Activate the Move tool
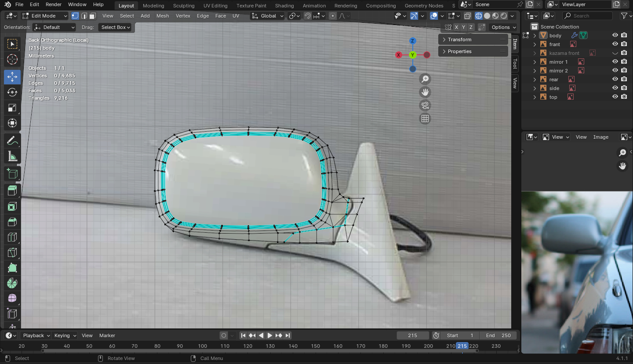 [12, 77]
